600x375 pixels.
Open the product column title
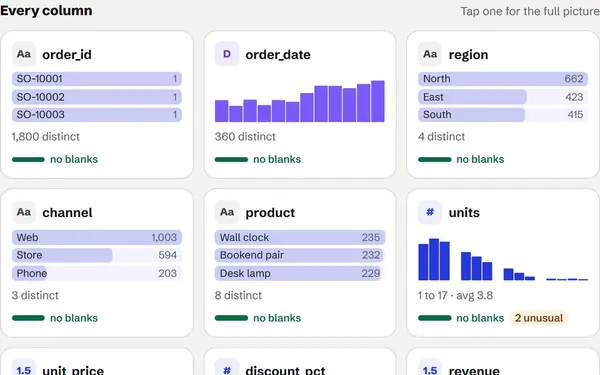(x=270, y=213)
